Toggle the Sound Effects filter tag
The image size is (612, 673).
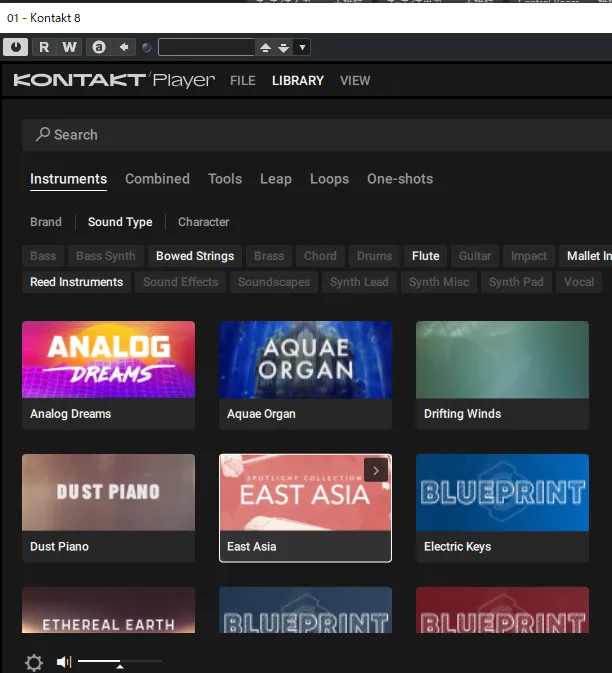coord(180,282)
